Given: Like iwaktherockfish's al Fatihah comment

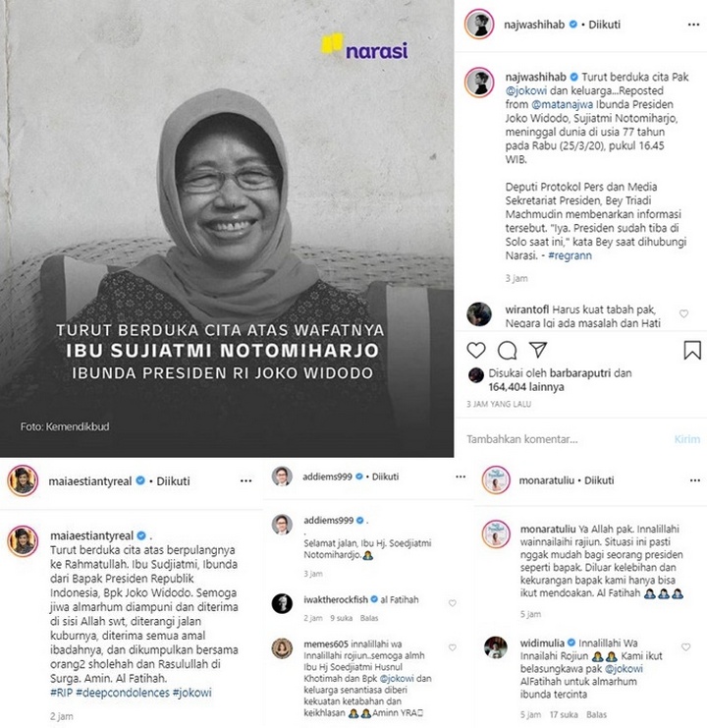Looking at the screenshot, I should tap(453, 603).
